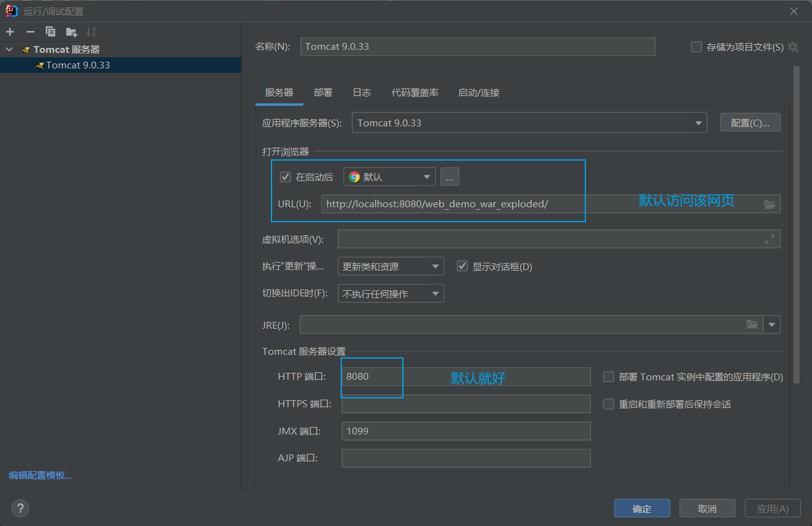Enable 重启和重新部署后保持会话 checkbox
Viewport: 812px width, 526px height.
[x=609, y=404]
